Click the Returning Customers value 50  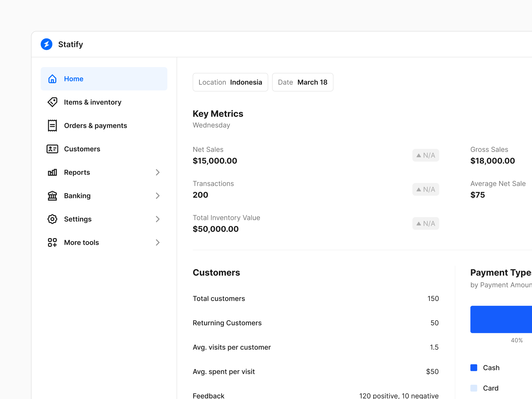point(435,323)
